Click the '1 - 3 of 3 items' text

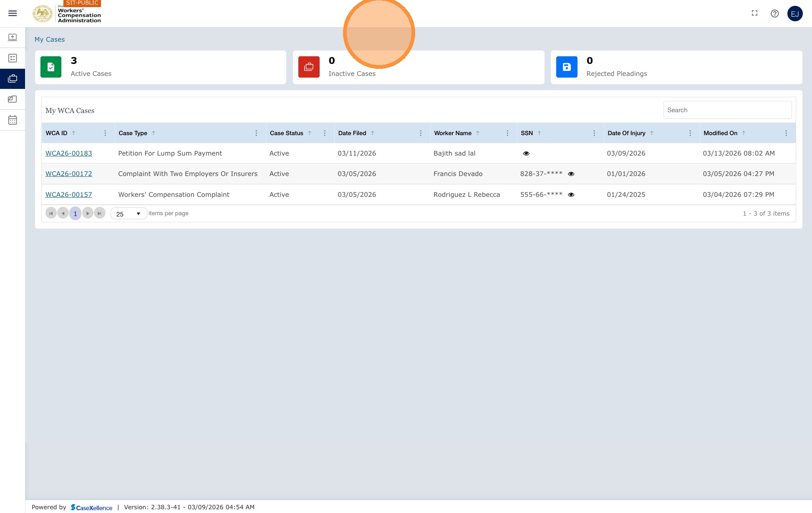766,214
